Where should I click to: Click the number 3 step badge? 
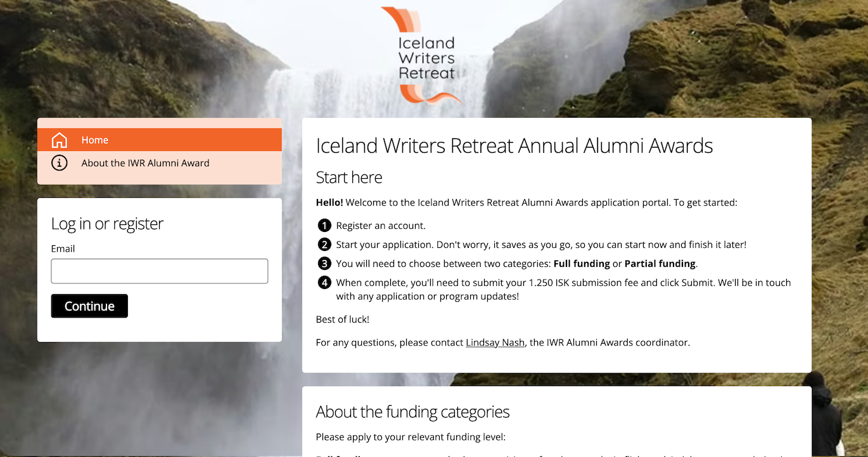324,264
